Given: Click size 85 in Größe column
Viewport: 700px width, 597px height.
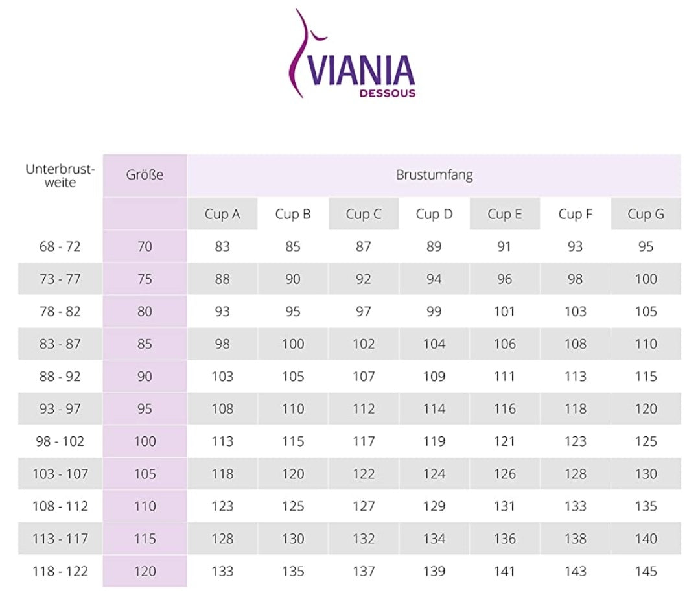Looking at the screenshot, I should tap(145, 344).
